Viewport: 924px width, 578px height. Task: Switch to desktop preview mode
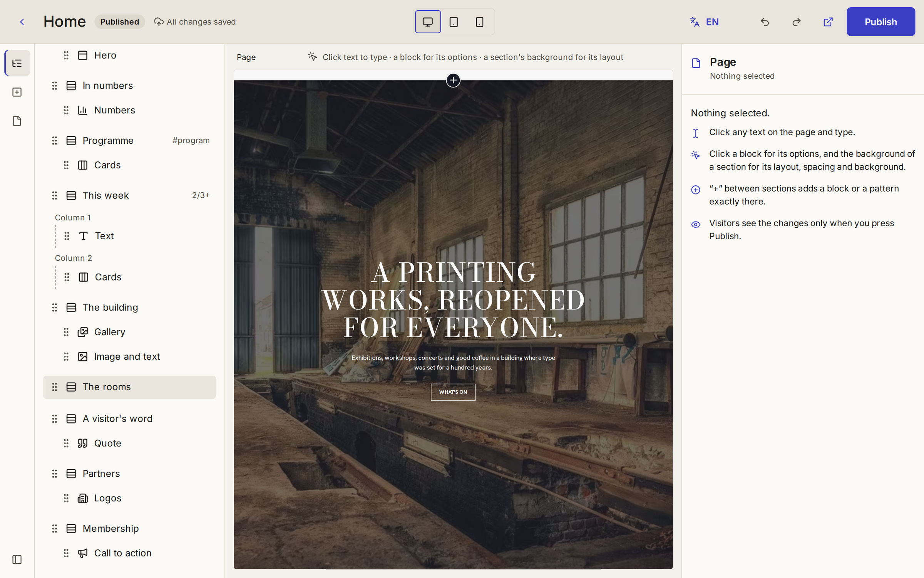pyautogui.click(x=428, y=22)
